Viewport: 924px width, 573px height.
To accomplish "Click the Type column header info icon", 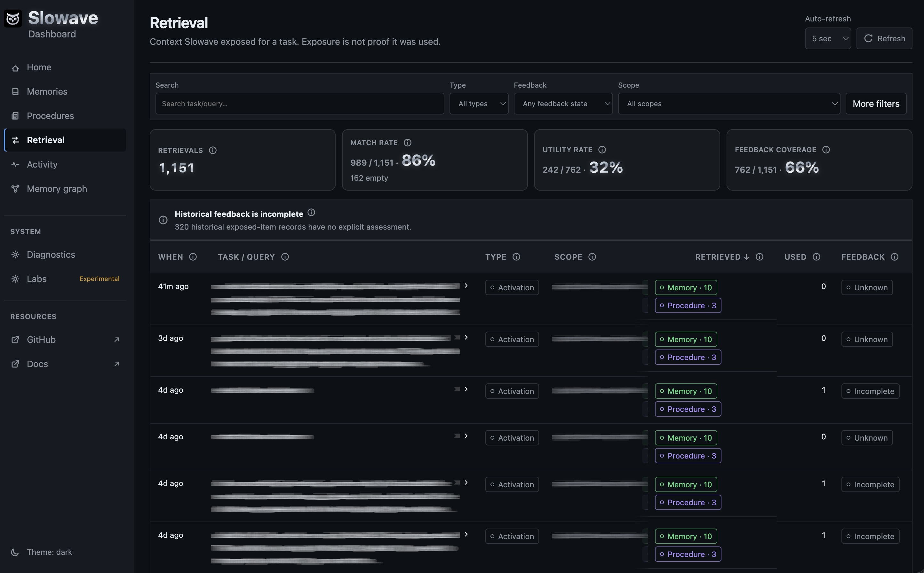I will pyautogui.click(x=516, y=256).
